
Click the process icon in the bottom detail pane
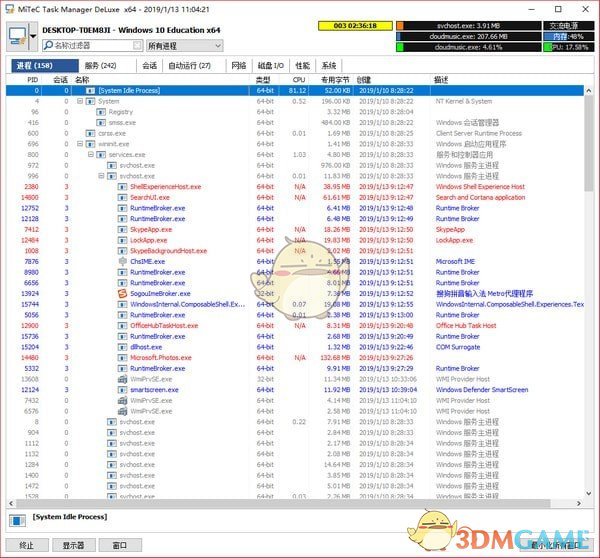[x=17, y=521]
